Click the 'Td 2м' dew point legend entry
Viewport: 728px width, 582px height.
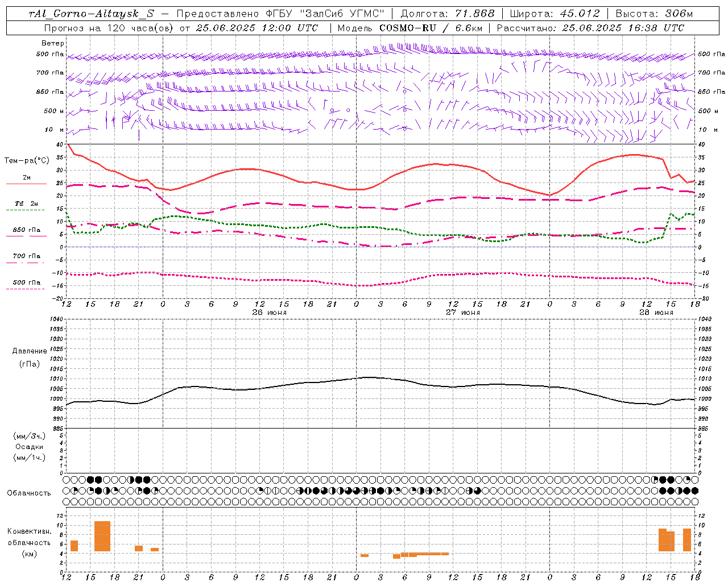pos(27,203)
